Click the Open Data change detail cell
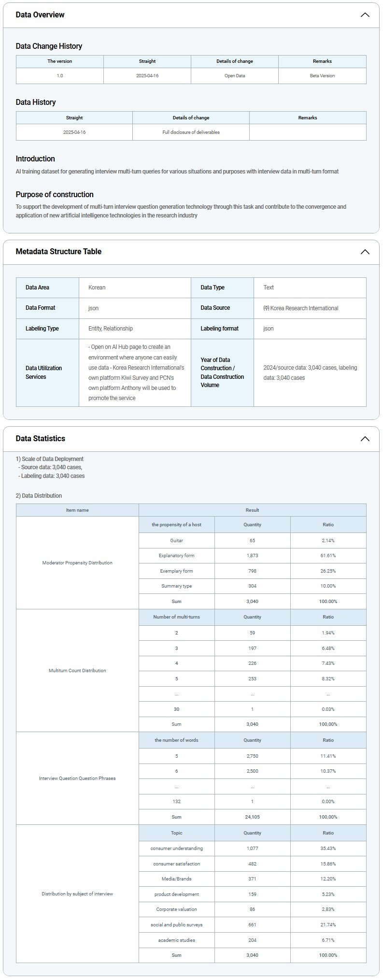Screen dimensions: 383x980 pos(235,76)
